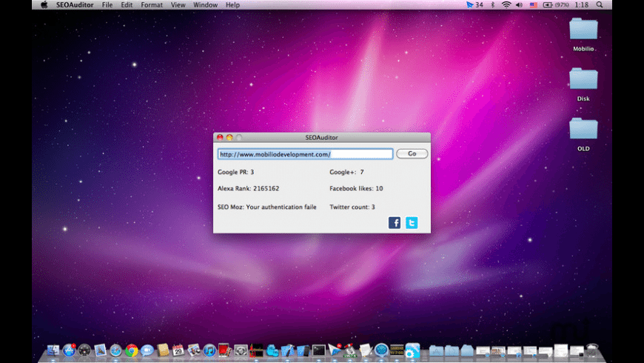This screenshot has height=363, width=644.
Task: Open the SEOAuditor application menu
Action: [75, 5]
